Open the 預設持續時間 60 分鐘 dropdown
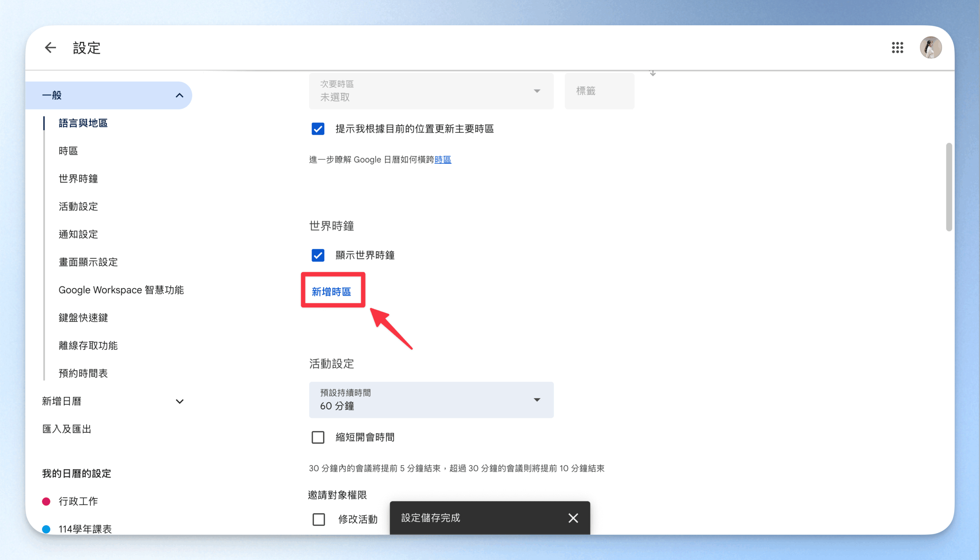This screenshot has height=560, width=980. click(x=431, y=400)
